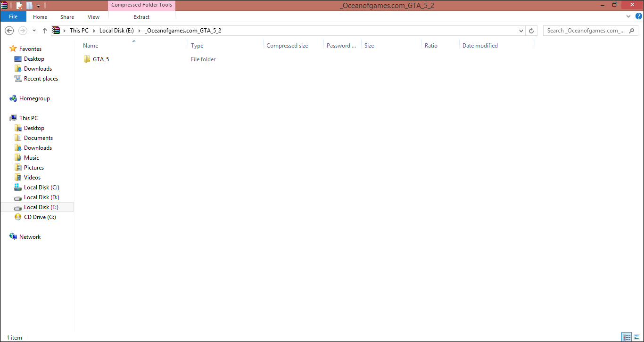Click '_Oceanofgames.com_GTA_5_2' breadcrumb segment
The width and height of the screenshot is (644, 342).
tap(183, 31)
